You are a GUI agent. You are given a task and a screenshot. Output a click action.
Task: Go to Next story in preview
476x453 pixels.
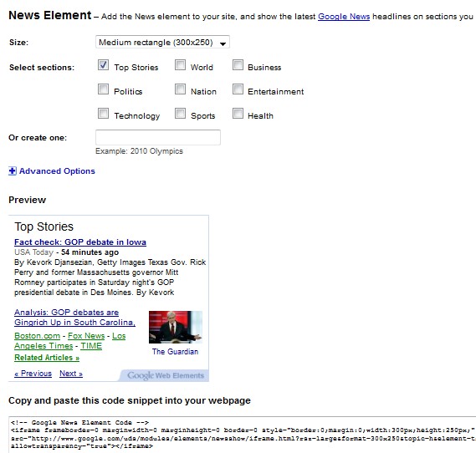pyautogui.click(x=71, y=374)
